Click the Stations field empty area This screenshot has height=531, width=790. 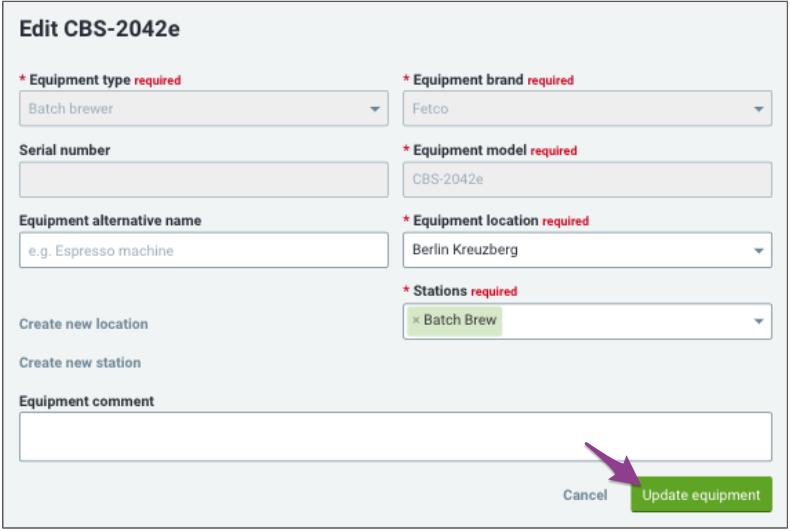(x=625, y=321)
